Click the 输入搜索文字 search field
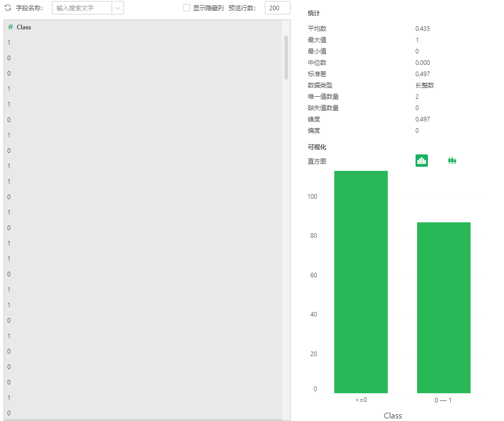The height and width of the screenshot is (421, 504). click(x=82, y=8)
